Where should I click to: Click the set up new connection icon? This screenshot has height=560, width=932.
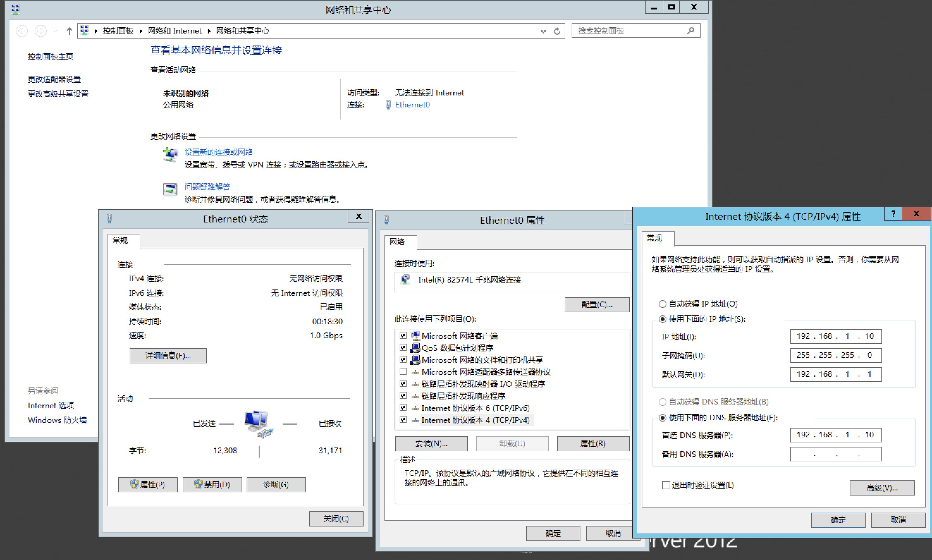170,155
